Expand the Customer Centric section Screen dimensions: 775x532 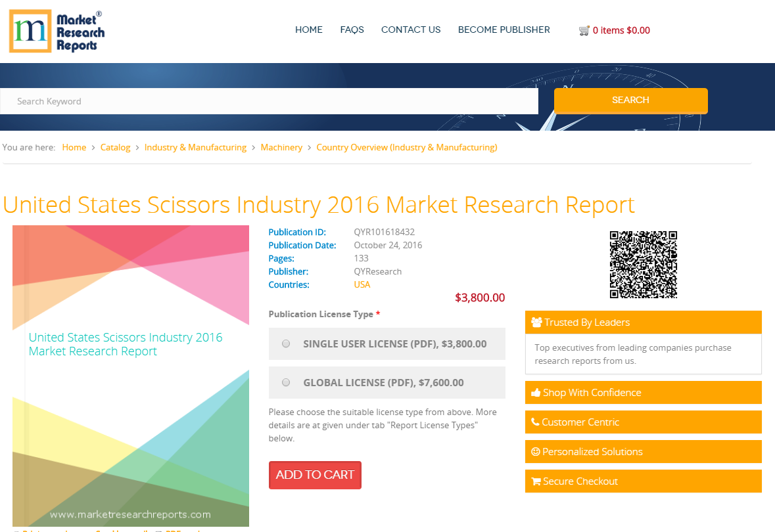coord(643,422)
